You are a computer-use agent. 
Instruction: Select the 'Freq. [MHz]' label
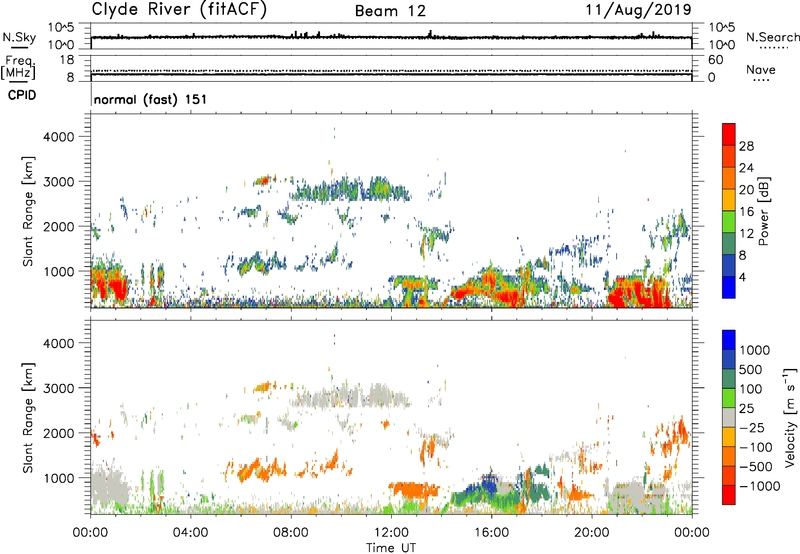click(x=18, y=68)
